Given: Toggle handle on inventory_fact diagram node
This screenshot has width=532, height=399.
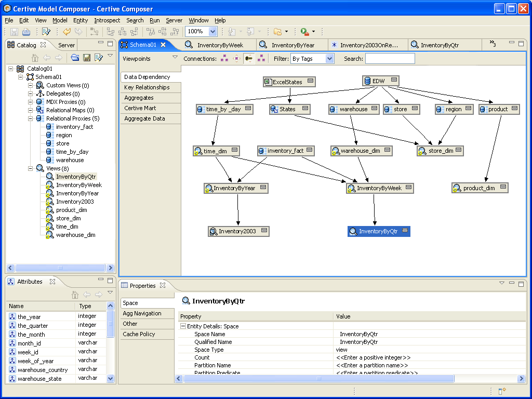Looking at the screenshot, I should click(x=310, y=149).
